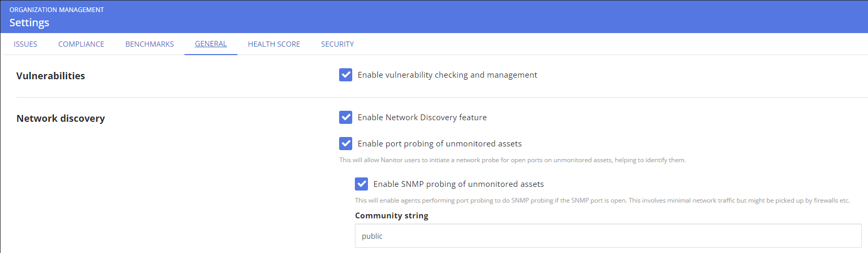
Task: Uncheck the vulnerability checking and management checkbox
Action: pos(346,75)
